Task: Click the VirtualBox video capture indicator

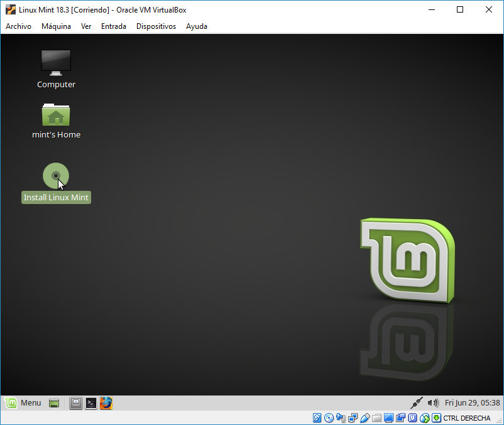Action: (x=400, y=418)
